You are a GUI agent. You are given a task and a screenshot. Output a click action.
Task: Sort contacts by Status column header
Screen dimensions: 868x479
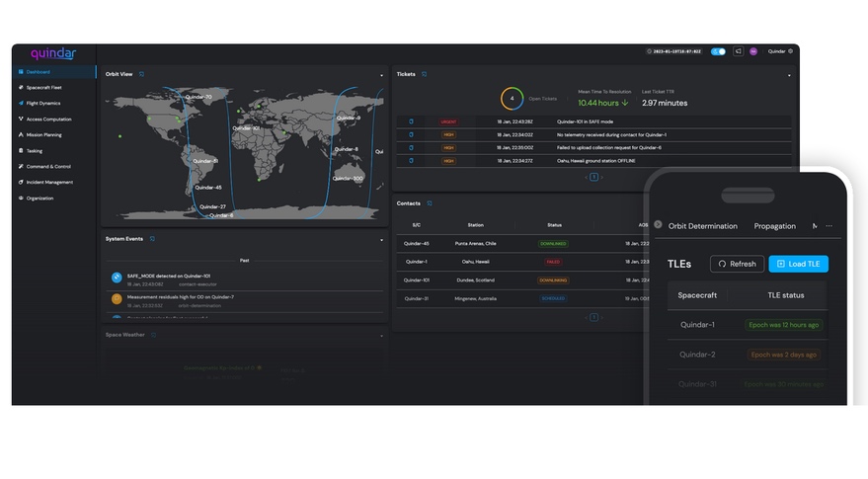[x=554, y=225]
